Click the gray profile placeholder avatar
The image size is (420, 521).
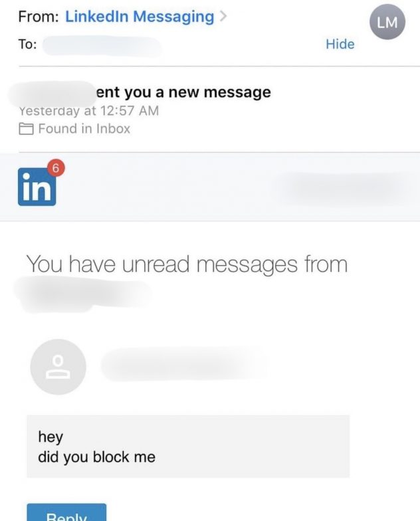(58, 367)
